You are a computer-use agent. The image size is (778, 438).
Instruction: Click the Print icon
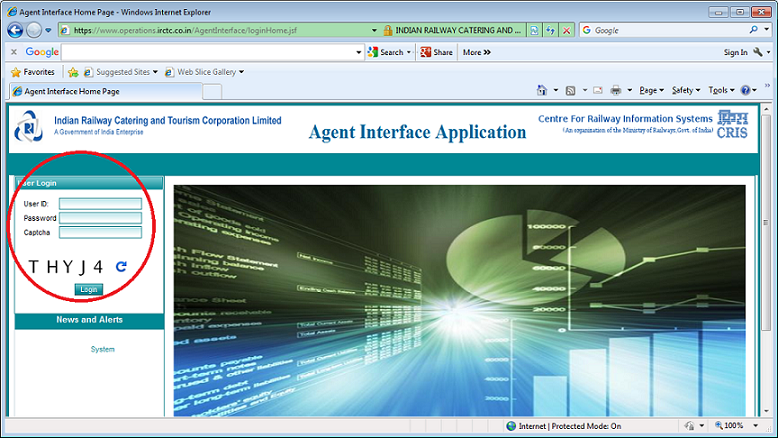616,90
